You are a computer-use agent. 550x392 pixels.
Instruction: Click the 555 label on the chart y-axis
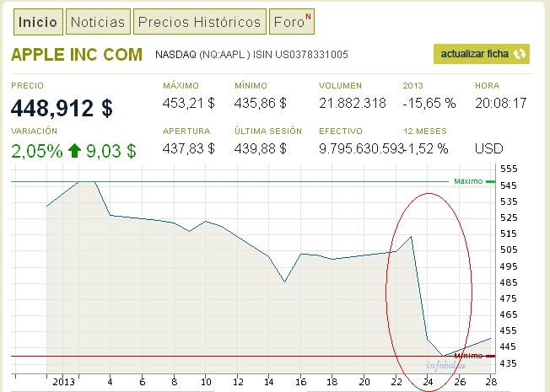[509, 169]
